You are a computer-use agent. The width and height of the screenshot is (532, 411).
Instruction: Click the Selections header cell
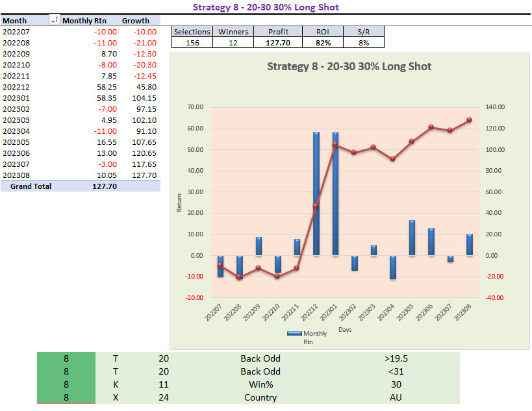pos(192,32)
